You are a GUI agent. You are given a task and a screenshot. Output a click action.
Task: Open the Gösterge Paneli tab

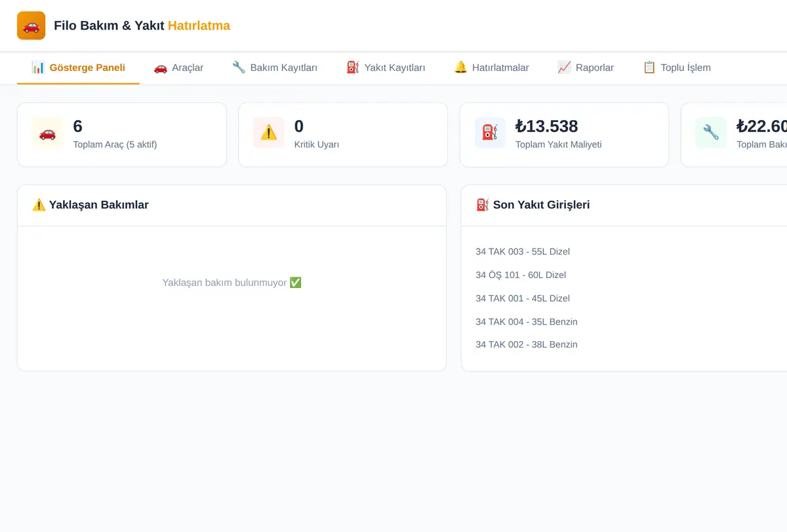coord(78,68)
